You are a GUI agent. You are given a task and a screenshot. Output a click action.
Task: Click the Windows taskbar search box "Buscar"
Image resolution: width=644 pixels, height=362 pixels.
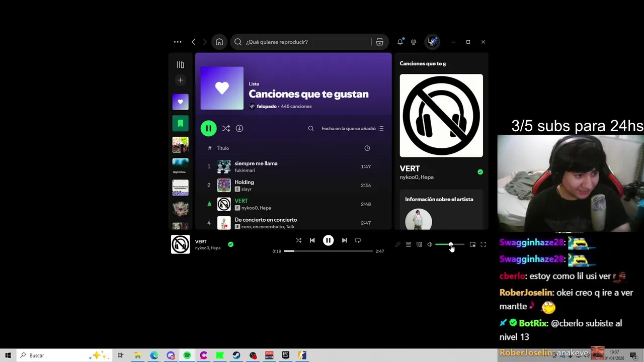(x=64, y=355)
